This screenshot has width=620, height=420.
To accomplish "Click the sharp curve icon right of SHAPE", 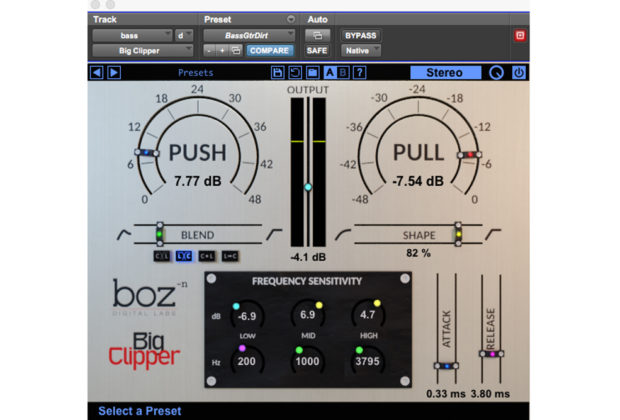I will coord(493,235).
